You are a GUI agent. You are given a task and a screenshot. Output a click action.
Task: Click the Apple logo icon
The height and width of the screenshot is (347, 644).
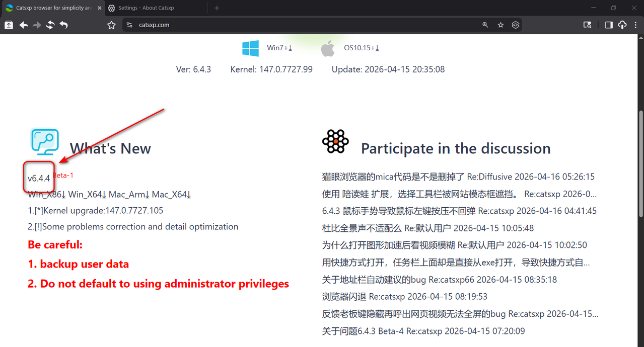[x=328, y=48]
